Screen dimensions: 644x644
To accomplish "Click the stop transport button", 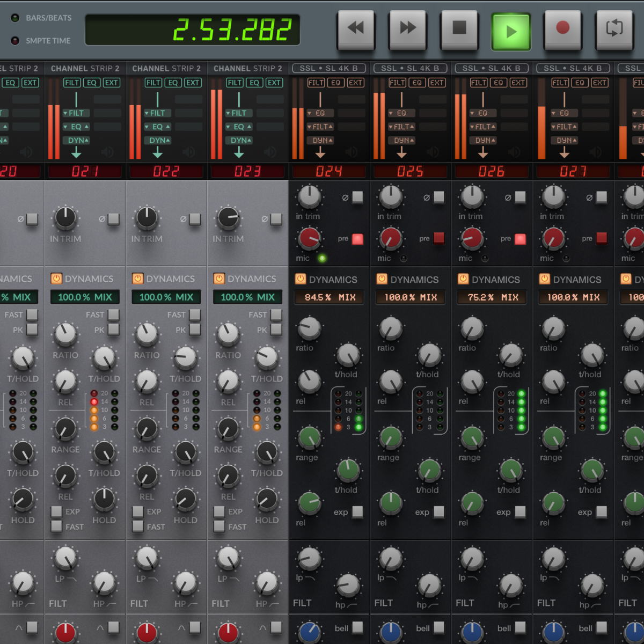I will tap(459, 30).
